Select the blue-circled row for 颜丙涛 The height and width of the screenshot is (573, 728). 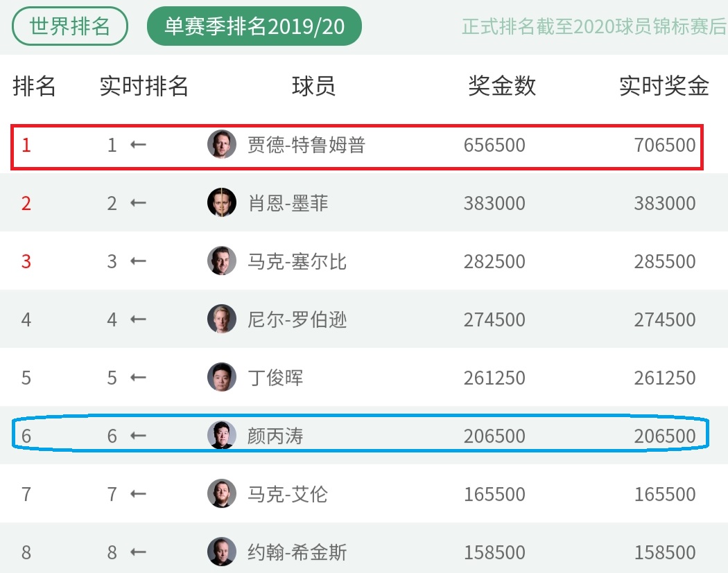[x=364, y=437]
